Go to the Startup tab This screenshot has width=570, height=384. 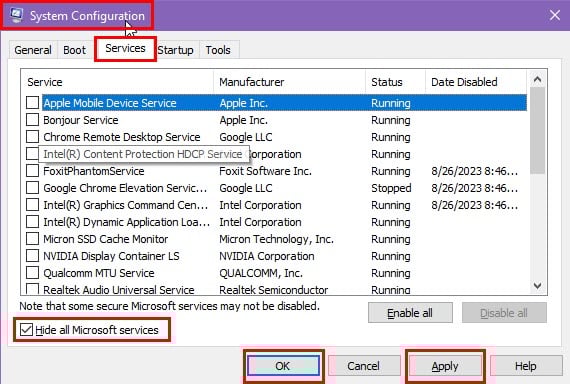coord(175,50)
